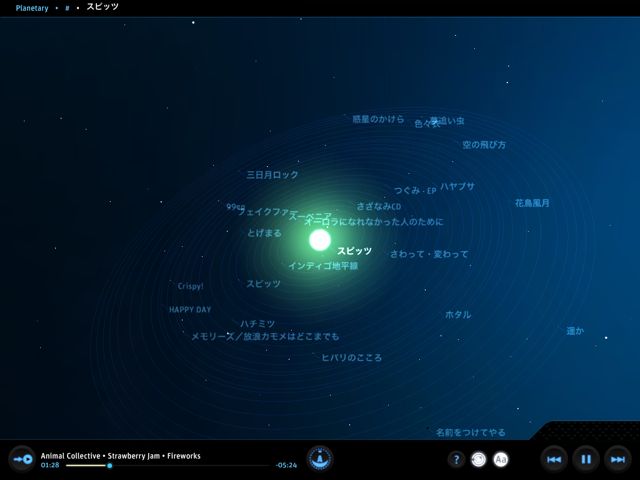Select メモリーズ／放浪カモメはどこまでも album label

tap(265, 336)
